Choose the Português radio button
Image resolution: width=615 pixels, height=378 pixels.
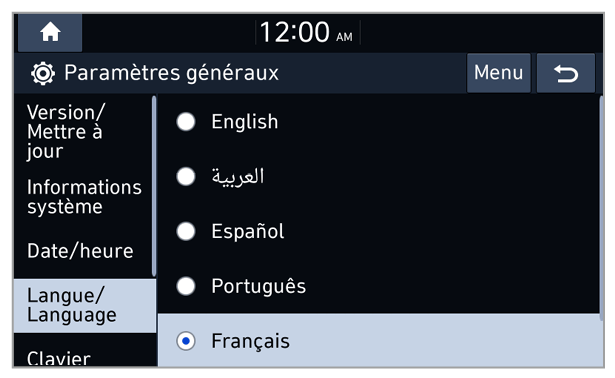tap(186, 286)
